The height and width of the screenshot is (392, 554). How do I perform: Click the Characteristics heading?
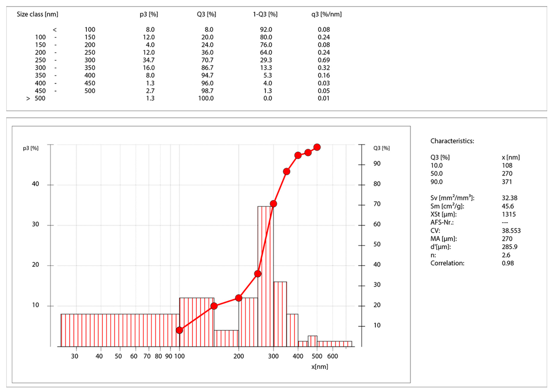pyautogui.click(x=452, y=141)
